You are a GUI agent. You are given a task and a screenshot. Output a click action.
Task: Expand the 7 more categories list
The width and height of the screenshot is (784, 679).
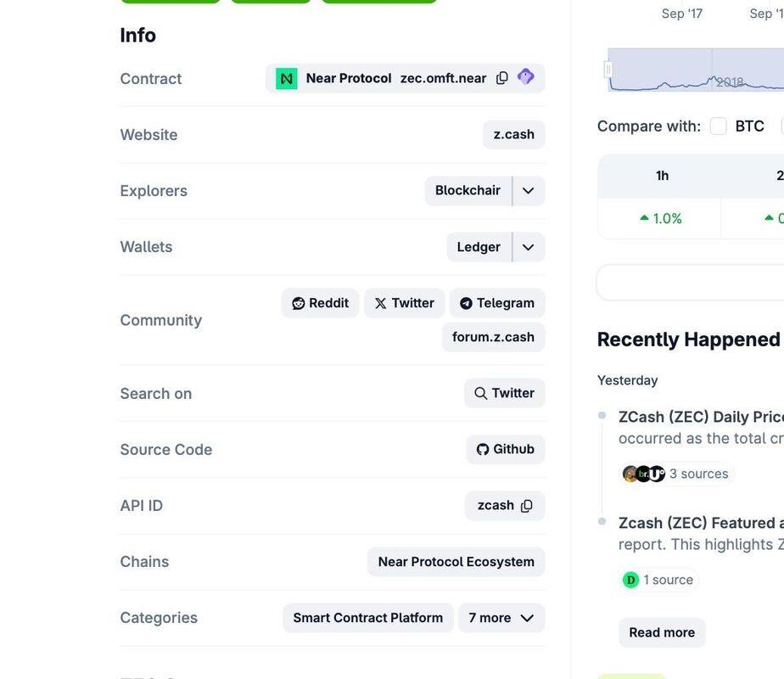tap(501, 618)
